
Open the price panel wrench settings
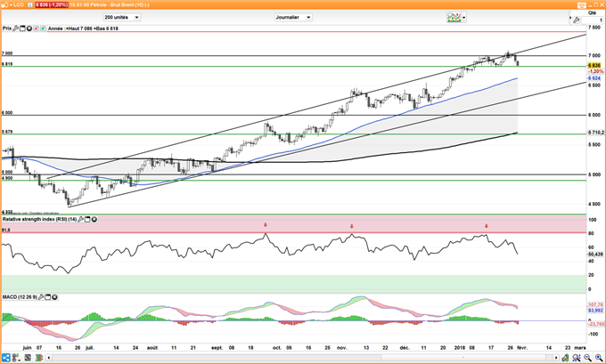coord(15,28)
